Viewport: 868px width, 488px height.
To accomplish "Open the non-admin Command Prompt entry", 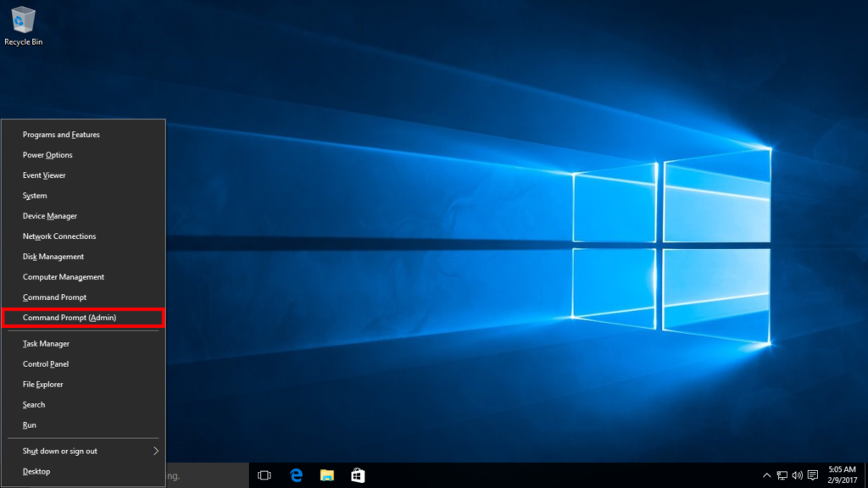I will click(84, 297).
